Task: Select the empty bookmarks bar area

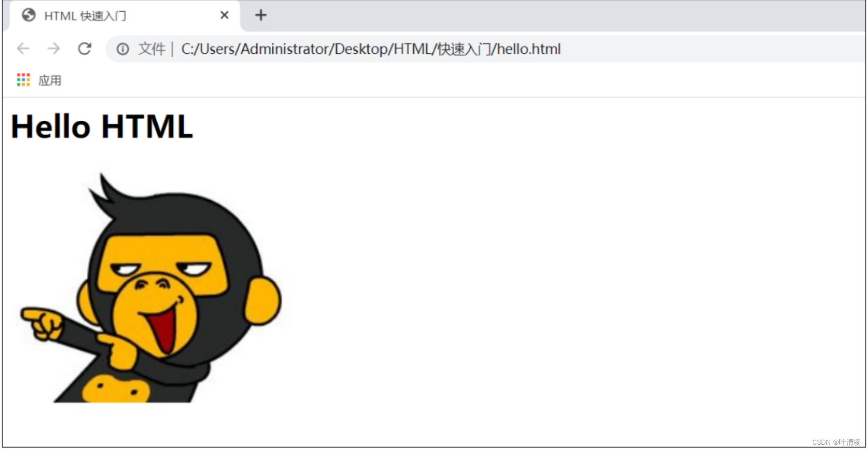Action: tap(388, 80)
